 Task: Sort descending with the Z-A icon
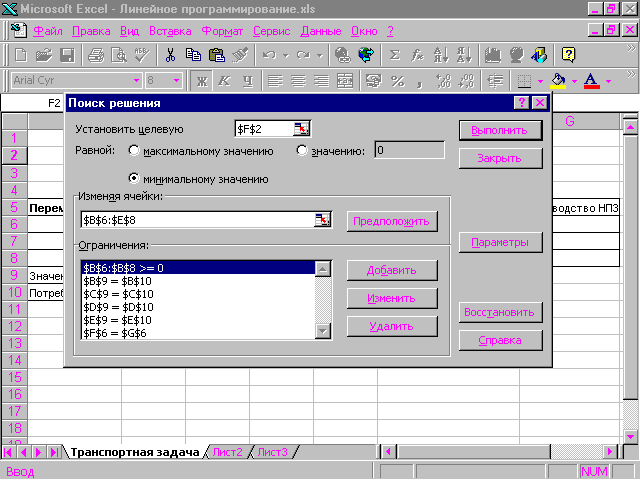(464, 55)
